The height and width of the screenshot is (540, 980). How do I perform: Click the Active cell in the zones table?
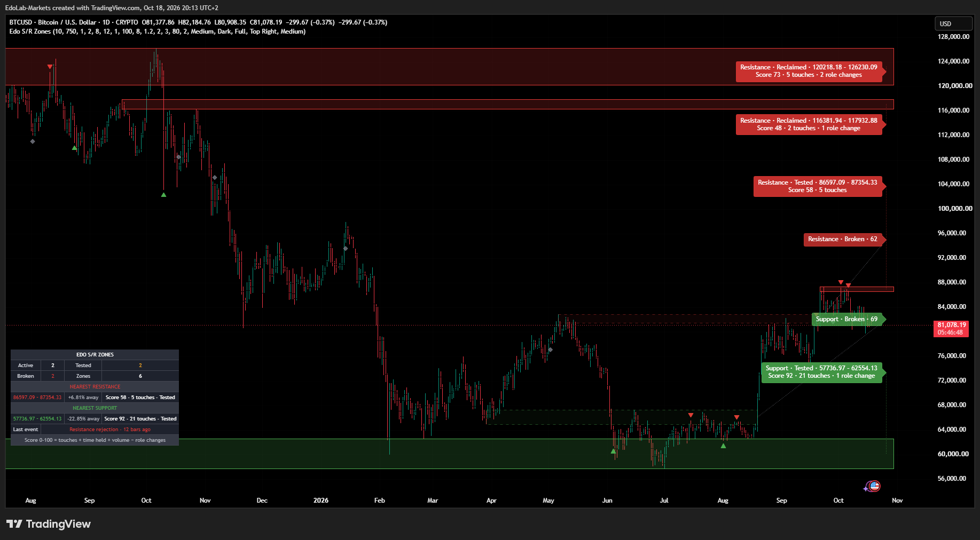pos(26,366)
